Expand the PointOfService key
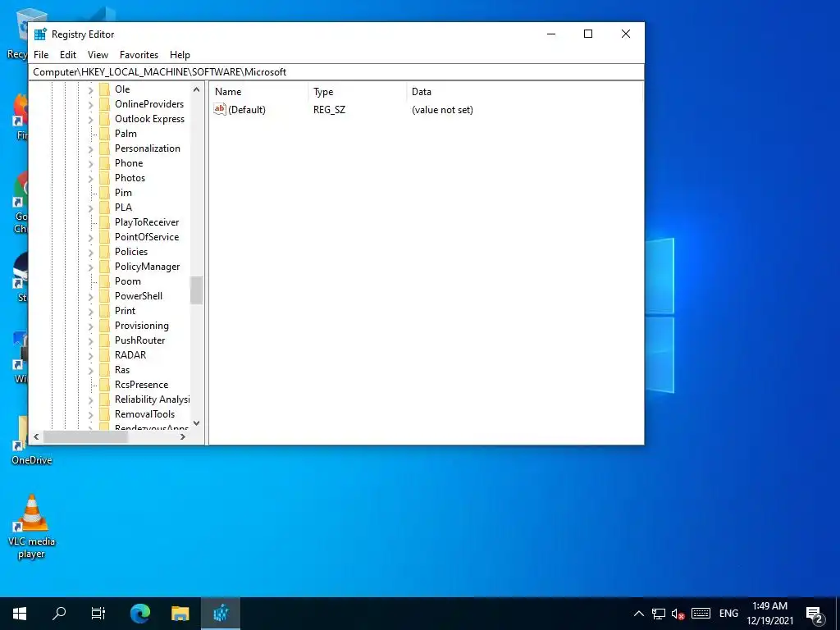The width and height of the screenshot is (840, 630). [x=90, y=237]
